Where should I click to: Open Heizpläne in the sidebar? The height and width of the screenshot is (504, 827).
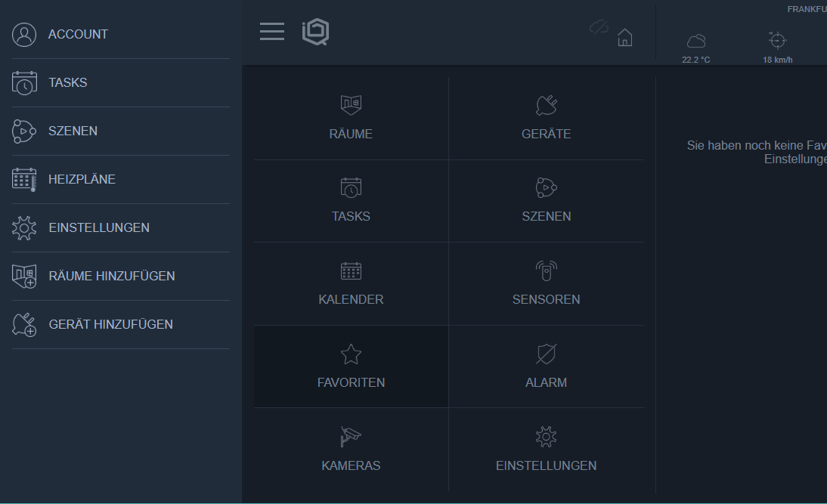click(82, 180)
